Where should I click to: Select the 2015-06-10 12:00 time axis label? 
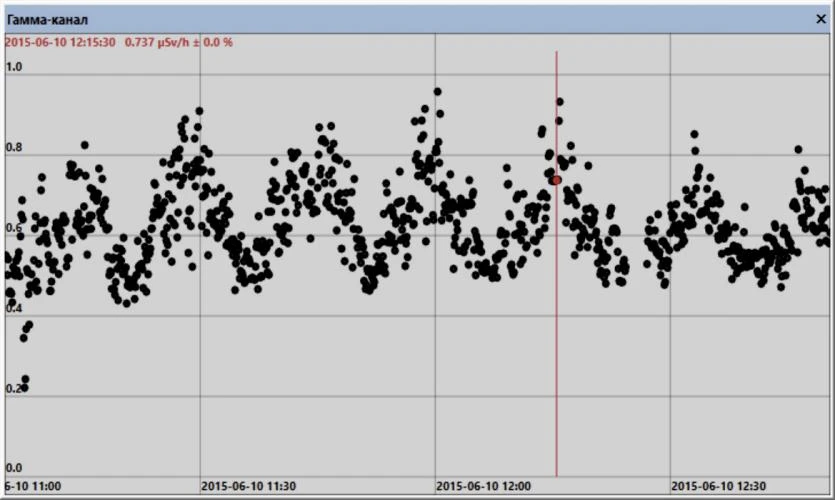483,486
